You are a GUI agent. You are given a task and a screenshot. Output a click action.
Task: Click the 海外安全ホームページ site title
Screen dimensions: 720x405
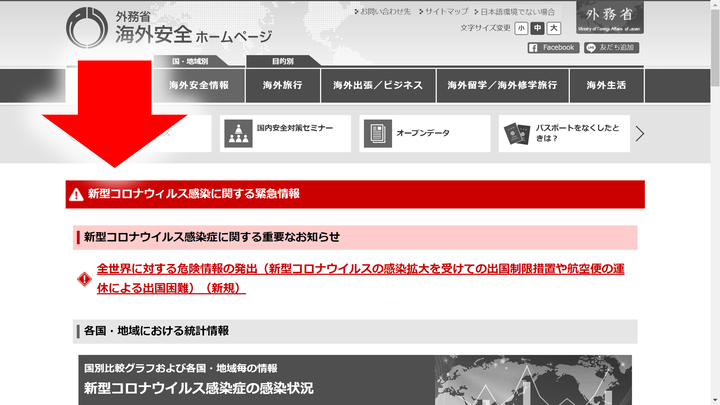193,34
